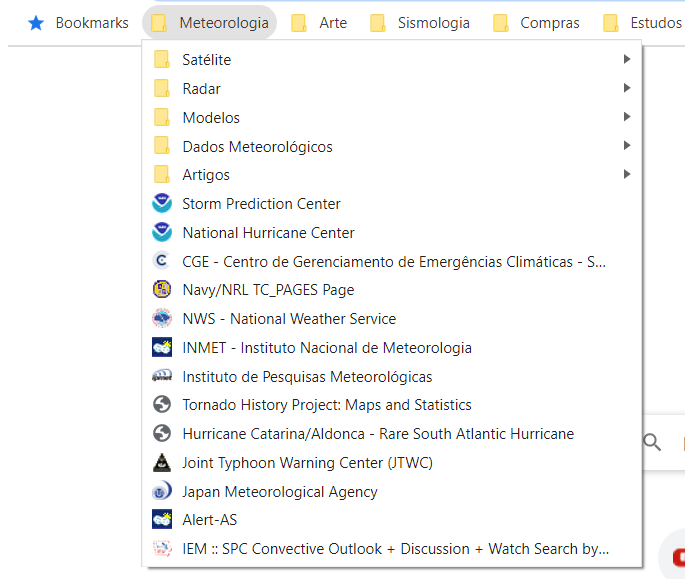Open the Radar subfolder entry

(394, 88)
